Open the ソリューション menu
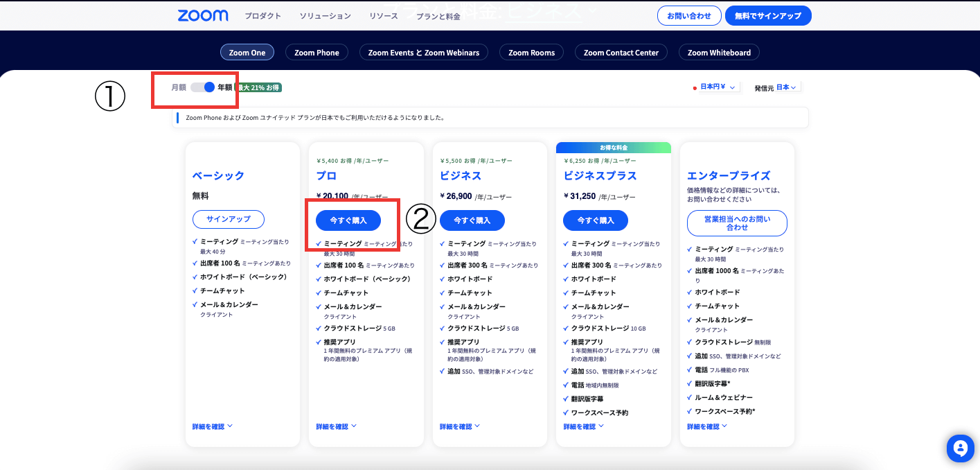Screen dimensions: 980x470 [325, 16]
